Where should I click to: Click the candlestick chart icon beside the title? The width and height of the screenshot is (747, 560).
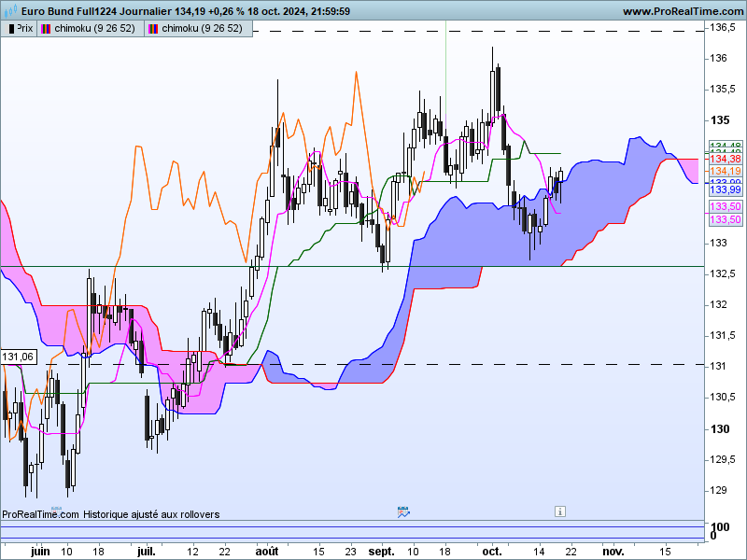(10, 10)
